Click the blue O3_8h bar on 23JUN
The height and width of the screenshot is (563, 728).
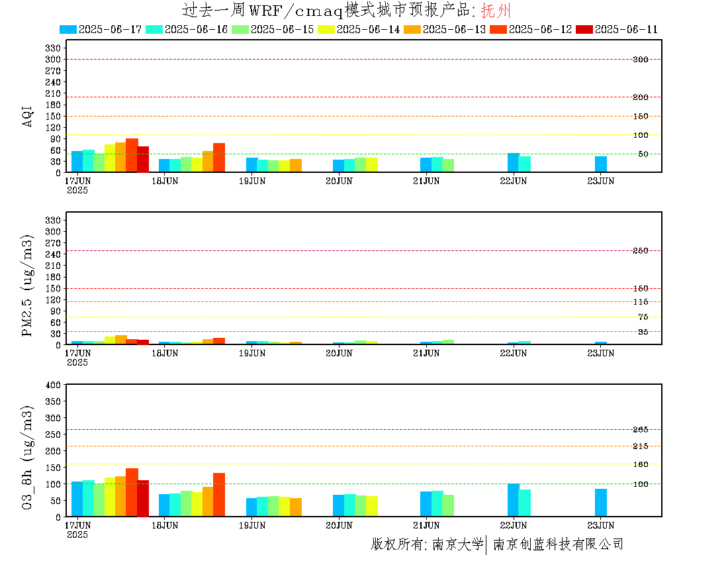click(x=601, y=503)
